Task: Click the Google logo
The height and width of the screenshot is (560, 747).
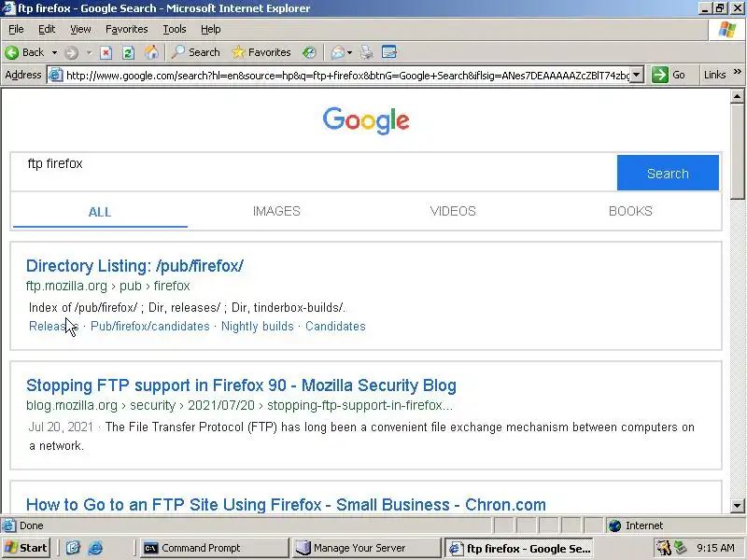Action: (366, 120)
